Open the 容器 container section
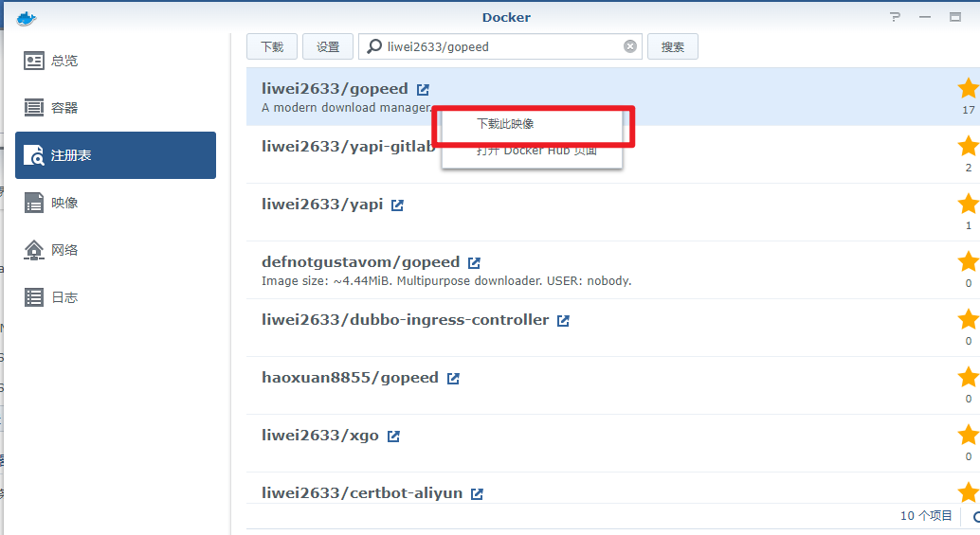This screenshot has height=535, width=980. 116,108
